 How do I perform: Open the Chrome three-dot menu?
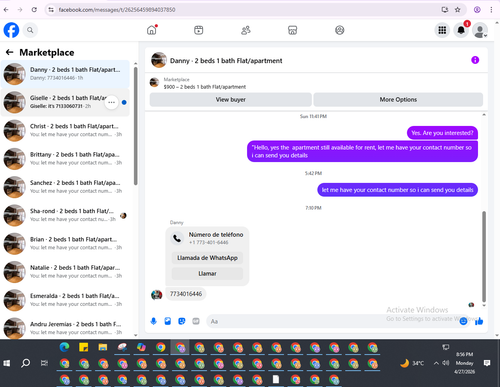[x=491, y=10]
